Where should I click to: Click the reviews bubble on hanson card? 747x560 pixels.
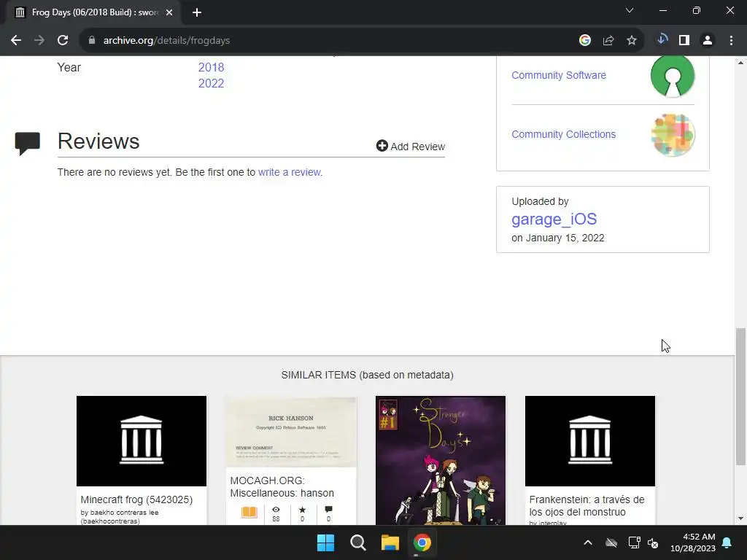pyautogui.click(x=328, y=510)
